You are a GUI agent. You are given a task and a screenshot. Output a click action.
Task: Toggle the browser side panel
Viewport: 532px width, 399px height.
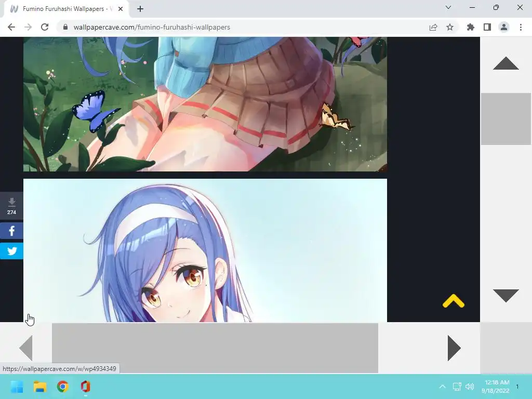tap(487, 27)
